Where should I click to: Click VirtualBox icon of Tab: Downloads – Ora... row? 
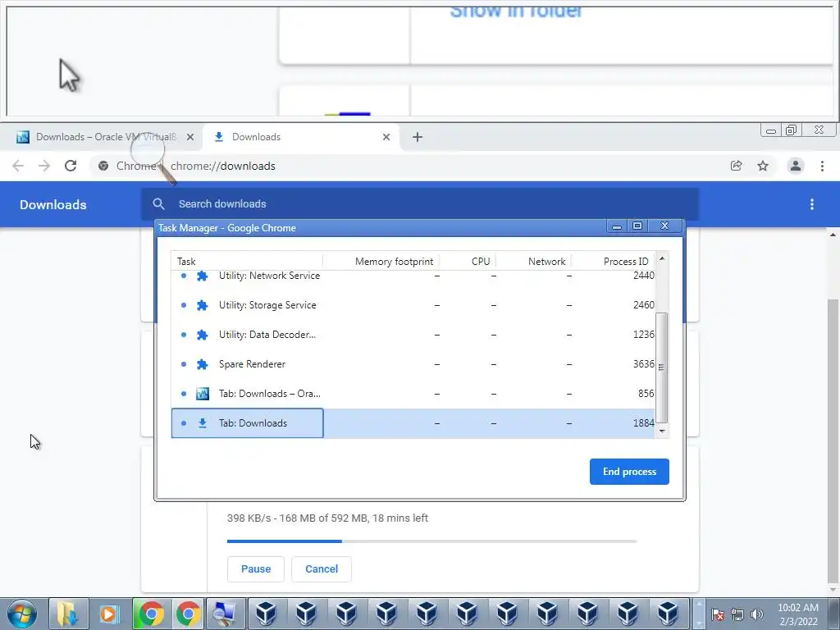click(x=202, y=394)
